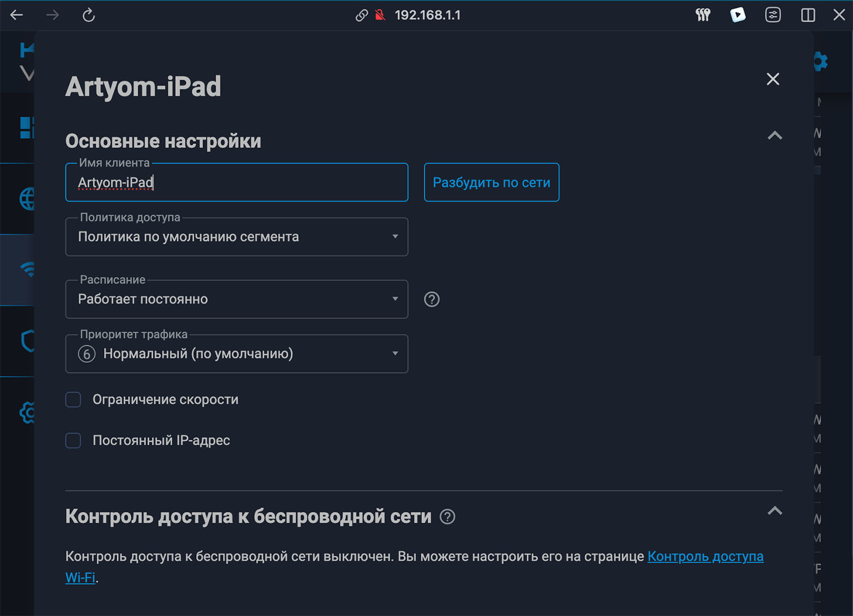Open the Политика доступа dropdown

(237, 237)
